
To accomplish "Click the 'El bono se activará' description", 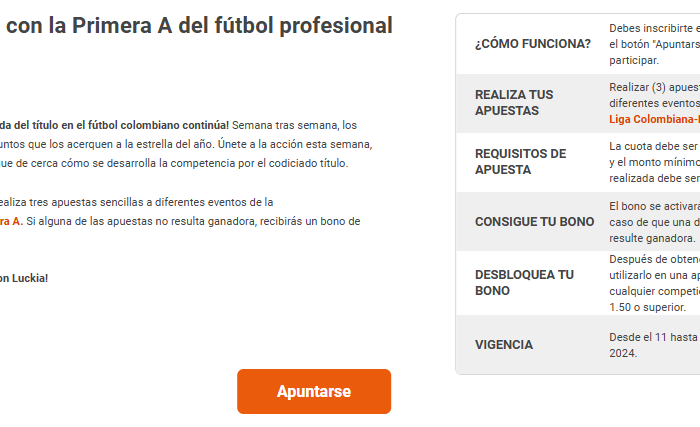I will tap(654, 222).
